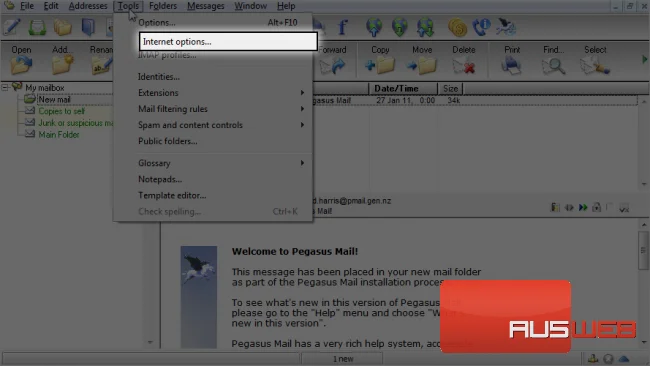Select message dated 27 Jan 11
The width and height of the screenshot is (650, 366).
tap(475, 100)
